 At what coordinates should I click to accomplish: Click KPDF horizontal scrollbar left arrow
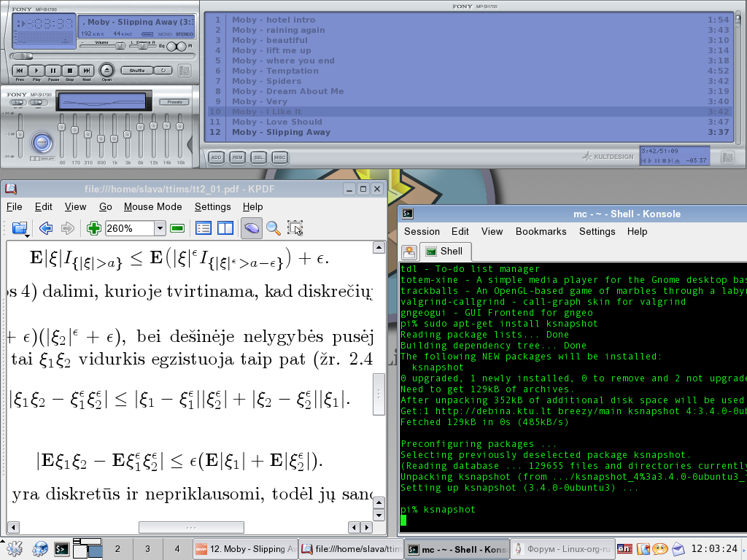click(x=13, y=527)
